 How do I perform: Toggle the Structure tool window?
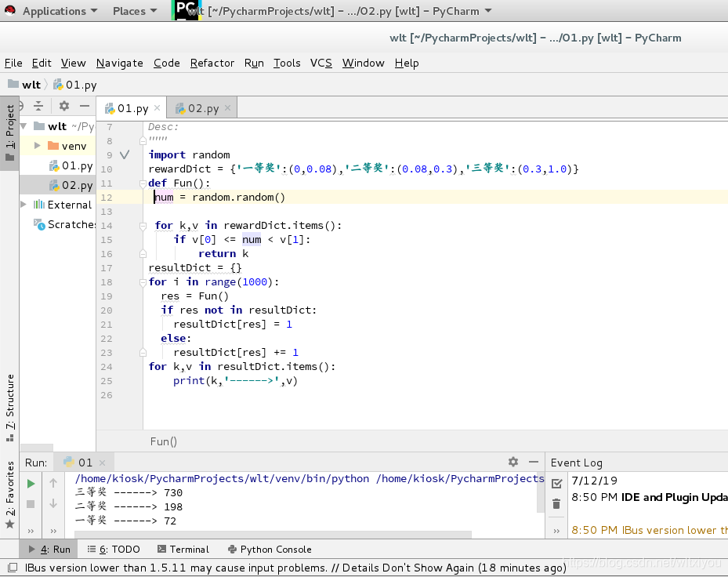[9, 408]
